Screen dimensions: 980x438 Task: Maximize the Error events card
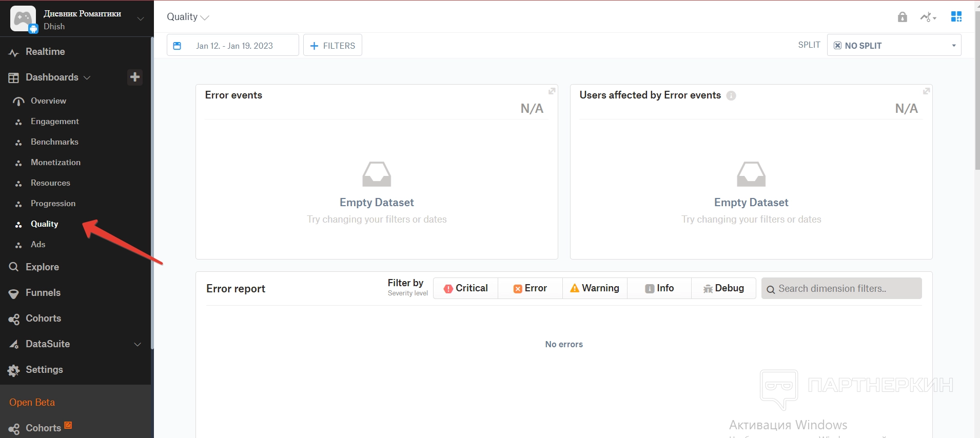point(552,91)
